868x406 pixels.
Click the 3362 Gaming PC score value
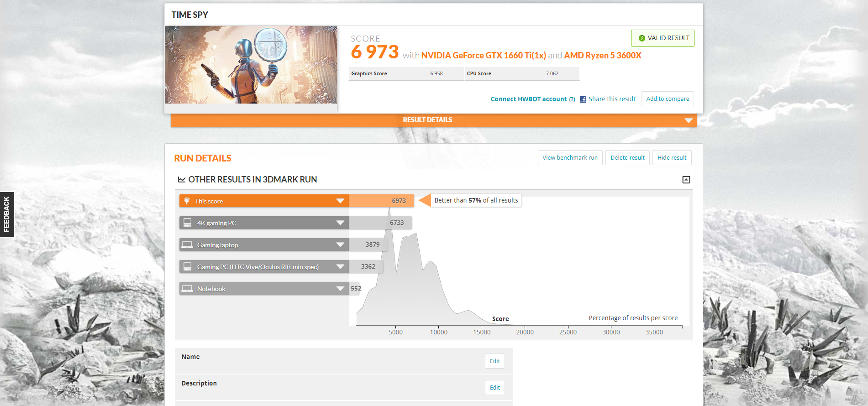368,266
